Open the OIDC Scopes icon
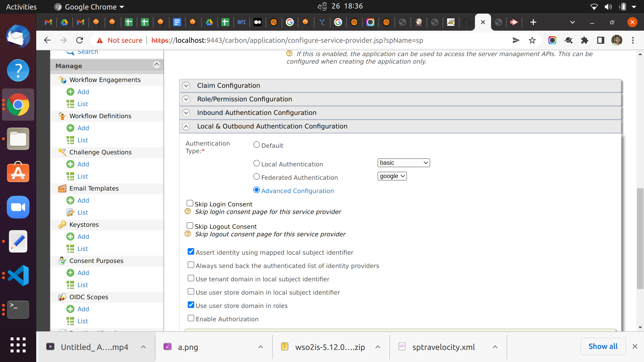 pyautogui.click(x=62, y=297)
